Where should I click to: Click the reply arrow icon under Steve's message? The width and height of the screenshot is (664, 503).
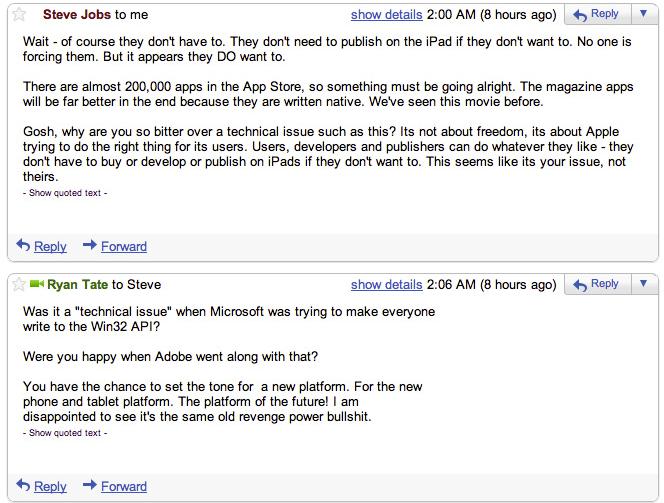24,245
